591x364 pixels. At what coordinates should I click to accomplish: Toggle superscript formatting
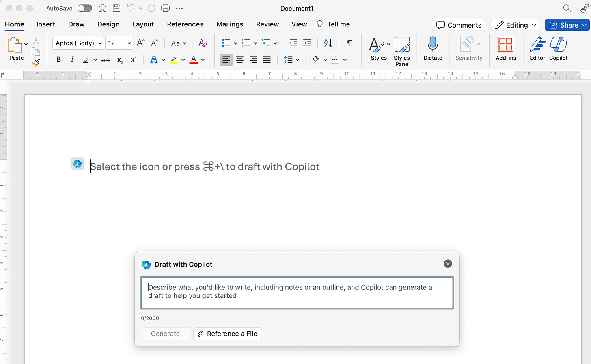[x=133, y=59]
